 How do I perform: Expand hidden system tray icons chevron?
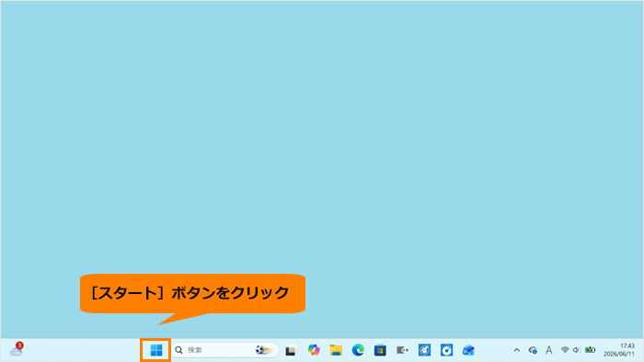pos(517,350)
